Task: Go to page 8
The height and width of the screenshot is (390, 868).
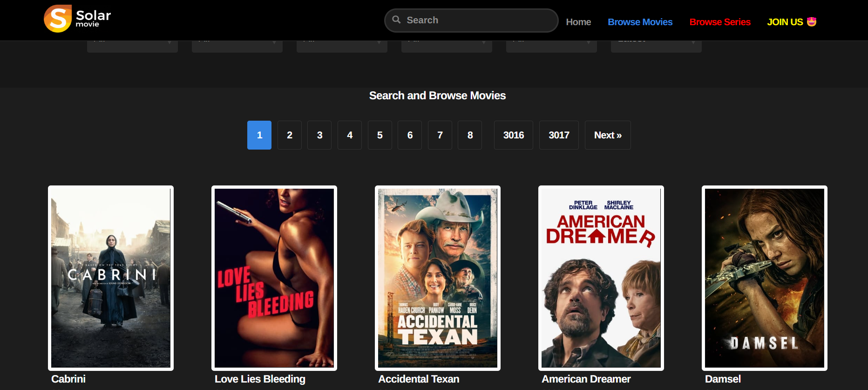Action: click(x=470, y=135)
